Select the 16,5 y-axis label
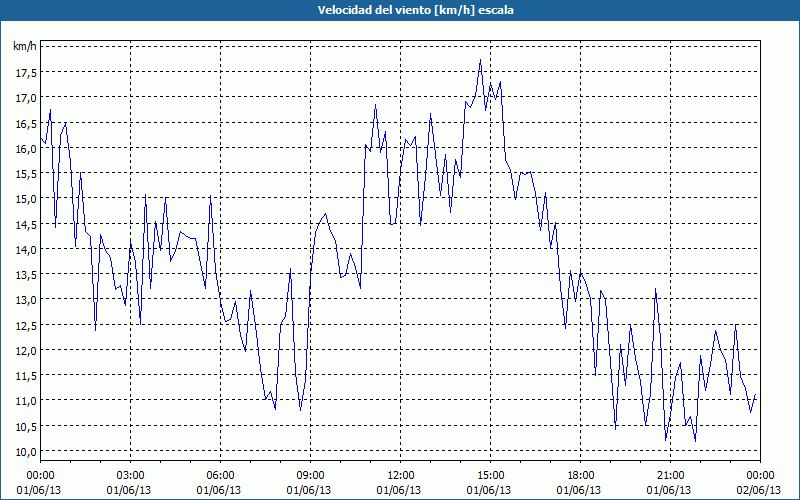This screenshot has height=500, width=800. click(26, 123)
